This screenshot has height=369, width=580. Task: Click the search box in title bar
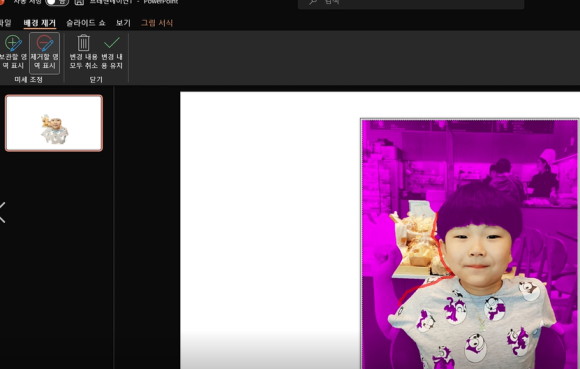[411, 3]
